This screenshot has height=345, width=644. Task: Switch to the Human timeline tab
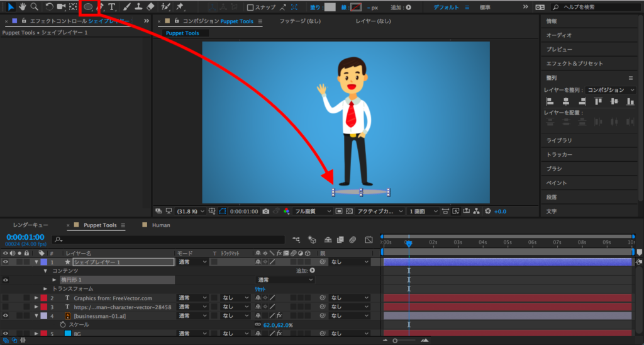pyautogui.click(x=161, y=225)
